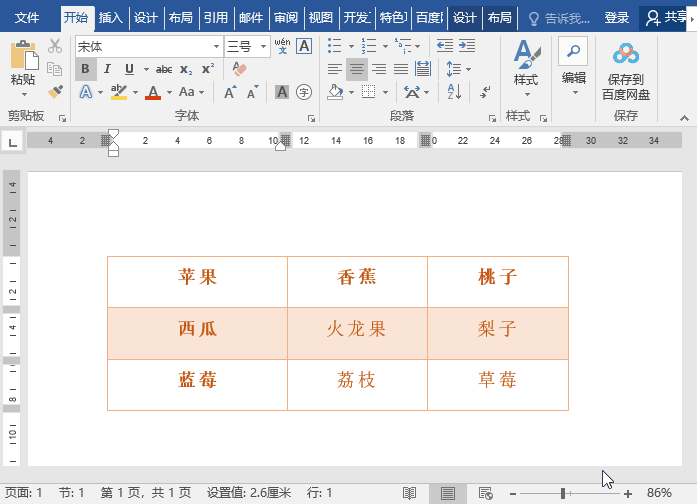Apply distributed alignment

pos(423,69)
